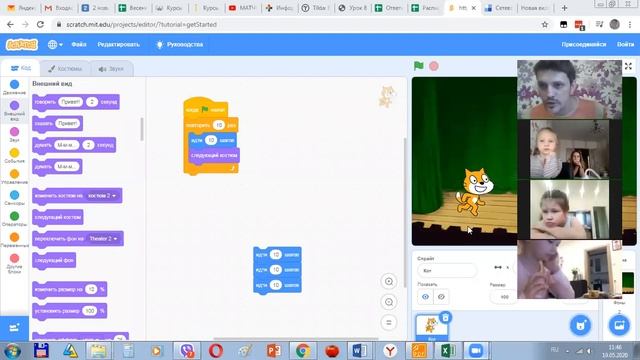The height and width of the screenshot is (360, 640).
Task: Click the green flag to run
Action: (x=418, y=66)
